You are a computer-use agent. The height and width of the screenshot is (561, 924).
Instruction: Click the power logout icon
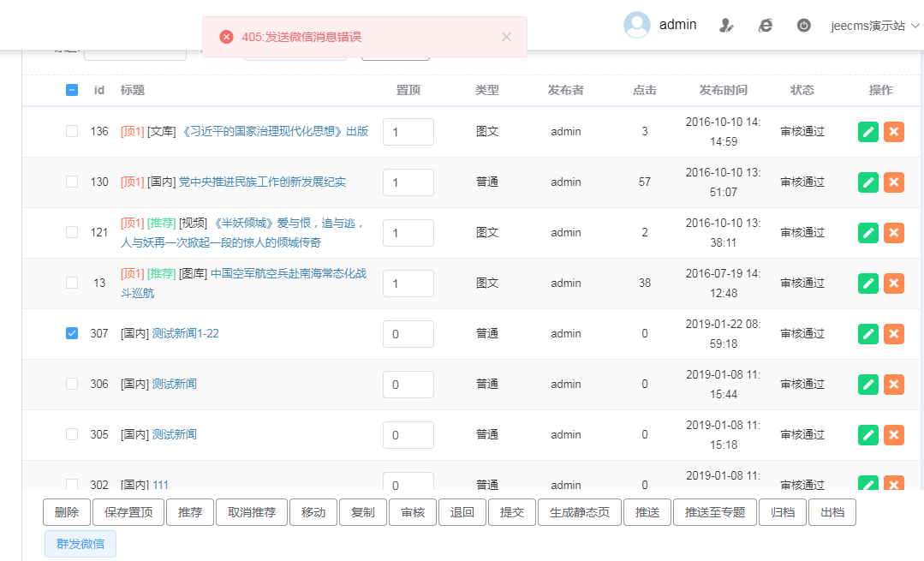tap(803, 26)
